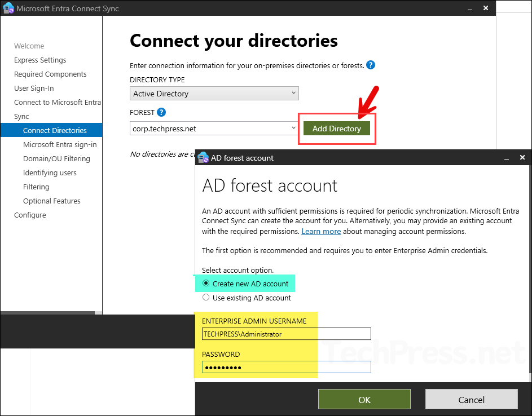Close the AD forest account dialog

[522, 157]
